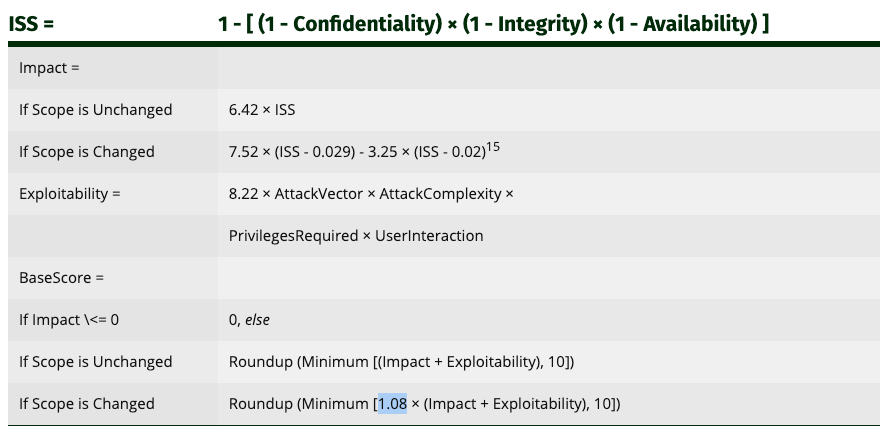Click the superscript 15 exponent

click(492, 147)
